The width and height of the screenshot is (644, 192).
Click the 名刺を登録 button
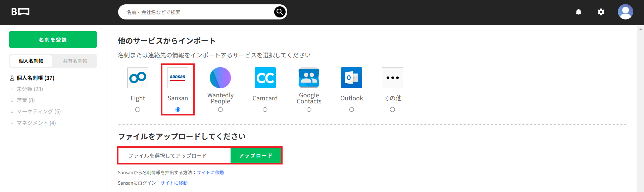point(53,40)
